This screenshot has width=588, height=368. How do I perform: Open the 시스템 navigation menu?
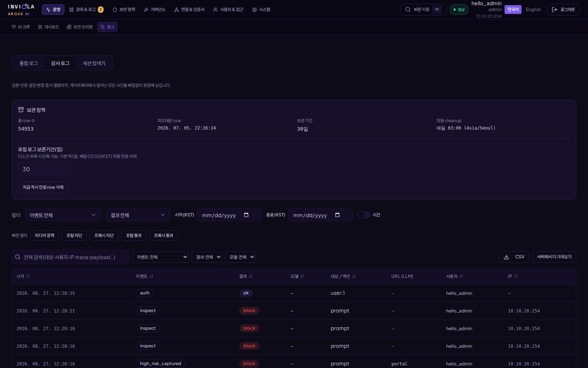click(261, 10)
